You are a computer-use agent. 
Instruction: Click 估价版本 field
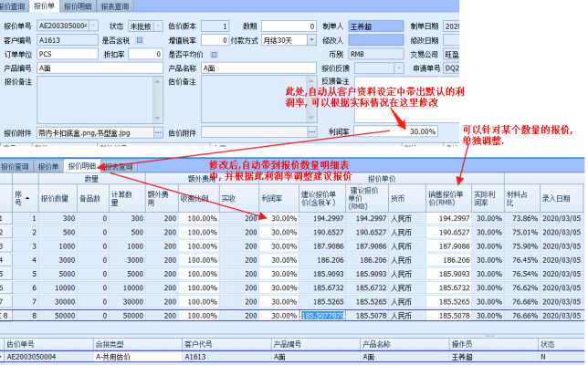pyautogui.click(x=215, y=26)
